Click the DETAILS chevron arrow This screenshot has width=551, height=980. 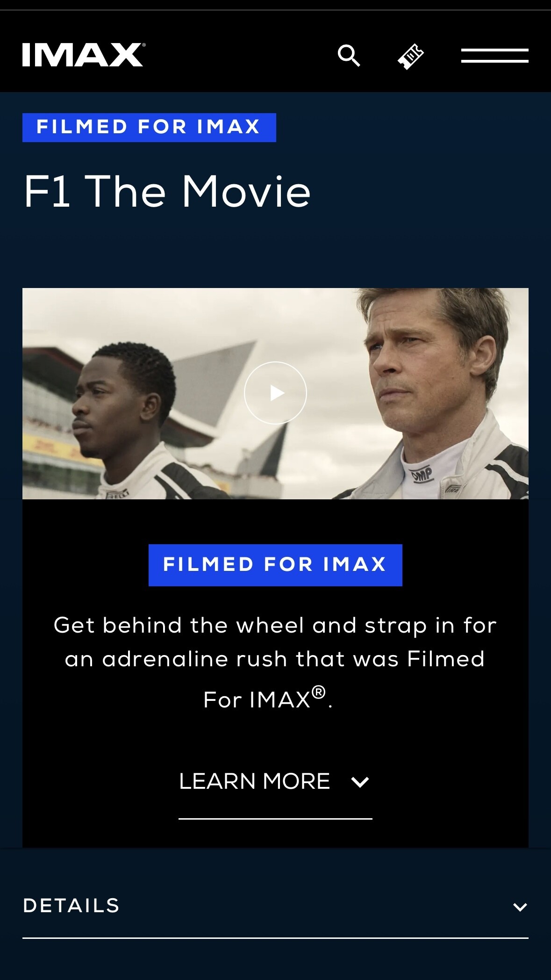pyautogui.click(x=520, y=907)
